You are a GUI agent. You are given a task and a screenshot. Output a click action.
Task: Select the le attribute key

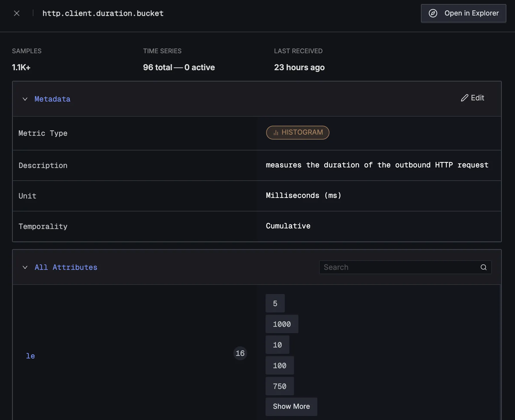pos(30,356)
